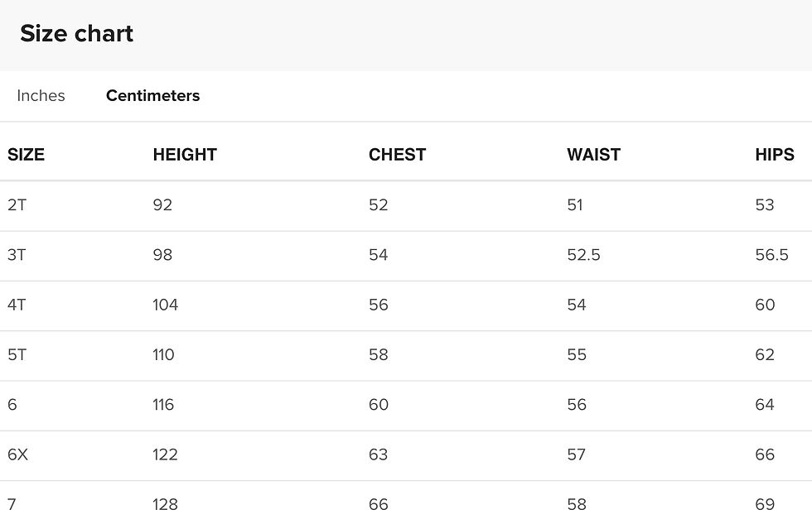Select the 3T size row label

(x=17, y=255)
